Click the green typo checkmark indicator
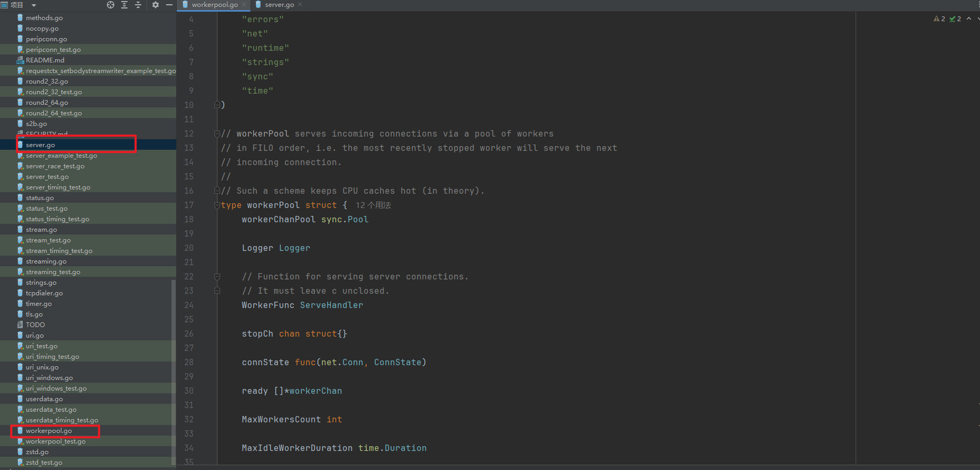This screenshot has height=470, width=980. tap(955, 19)
